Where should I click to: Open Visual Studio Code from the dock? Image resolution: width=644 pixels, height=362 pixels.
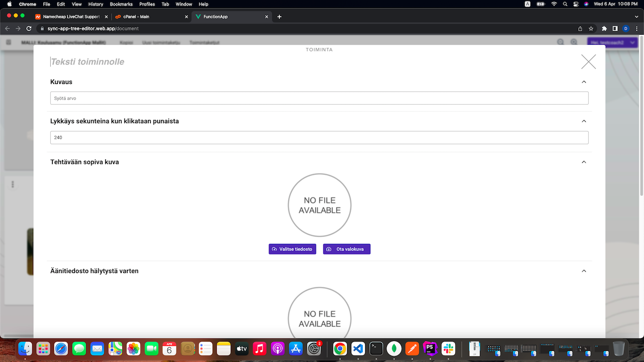(358, 348)
